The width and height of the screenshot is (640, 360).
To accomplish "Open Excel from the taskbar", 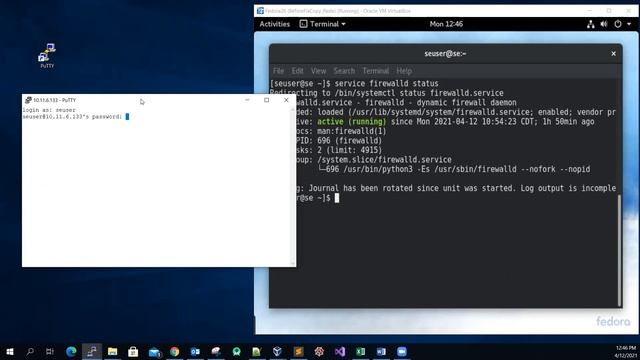I will (x=360, y=351).
